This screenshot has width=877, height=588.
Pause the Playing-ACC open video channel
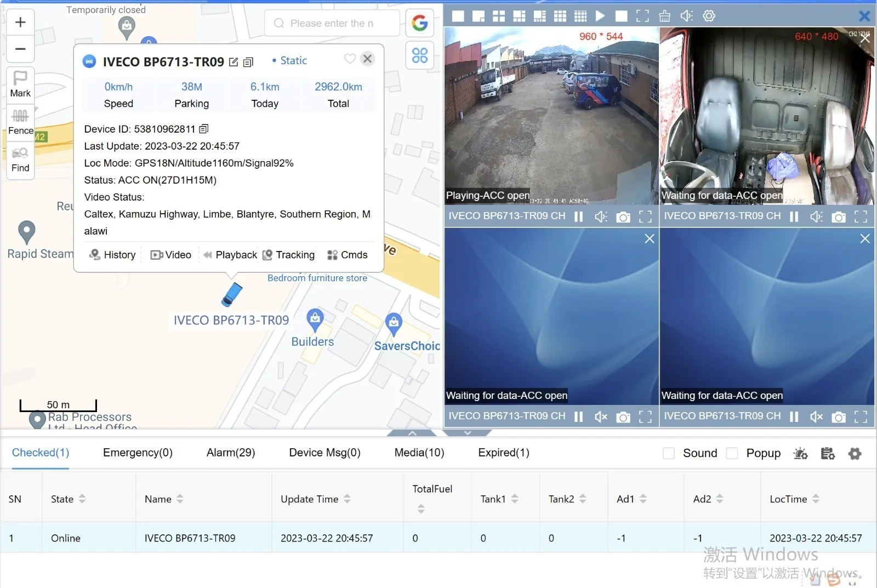578,216
